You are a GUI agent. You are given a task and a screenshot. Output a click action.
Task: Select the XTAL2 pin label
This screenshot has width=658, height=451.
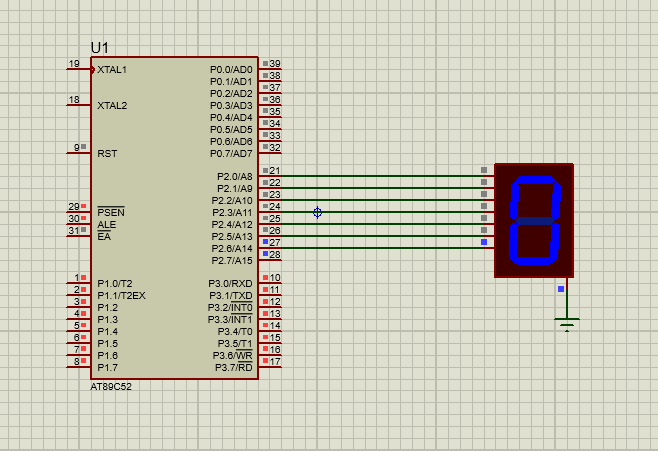pos(112,106)
